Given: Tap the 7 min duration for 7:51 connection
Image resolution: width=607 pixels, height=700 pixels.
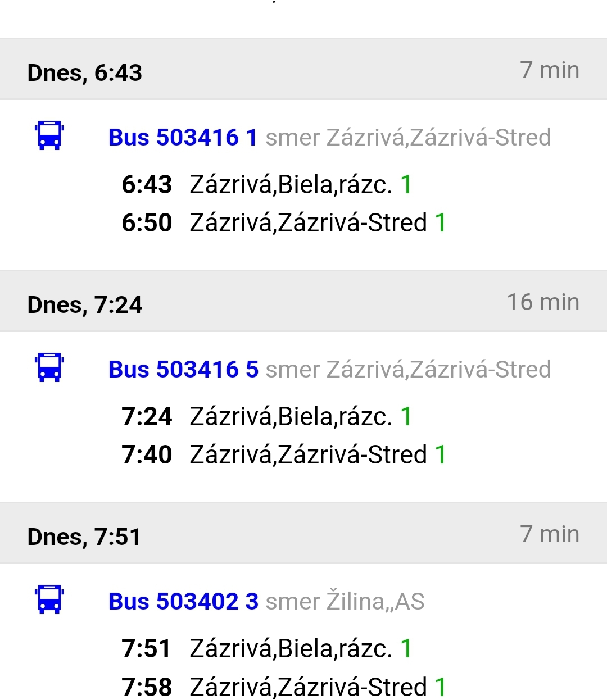Looking at the screenshot, I should (549, 534).
